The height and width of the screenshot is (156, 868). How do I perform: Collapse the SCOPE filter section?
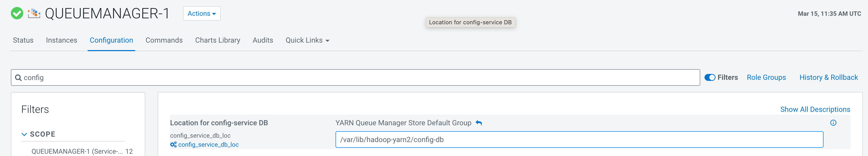coord(24,135)
